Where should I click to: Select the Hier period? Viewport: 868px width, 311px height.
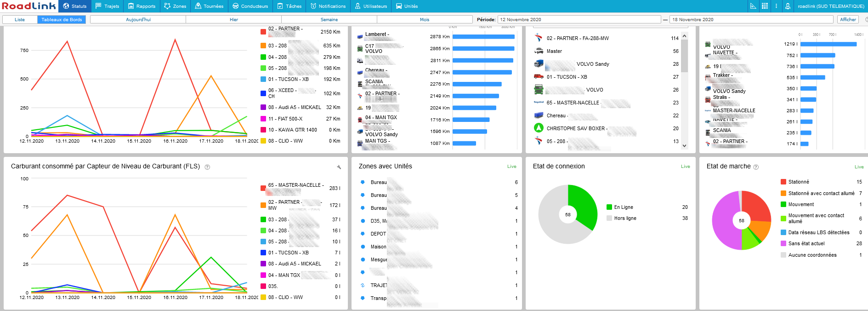234,19
